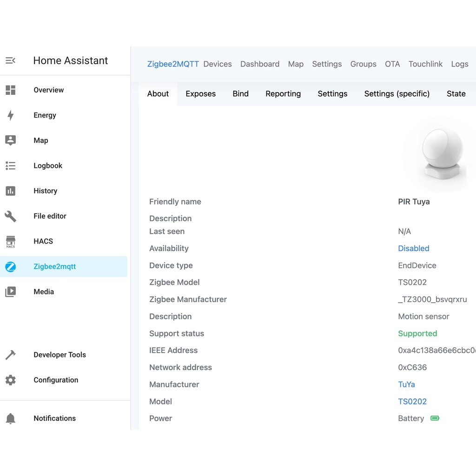Open the OTA menu item

[x=392, y=64]
